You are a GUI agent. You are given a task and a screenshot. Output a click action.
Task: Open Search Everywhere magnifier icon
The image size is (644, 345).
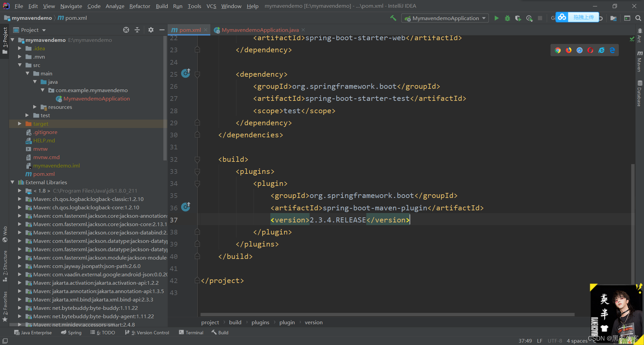pyautogui.click(x=638, y=18)
